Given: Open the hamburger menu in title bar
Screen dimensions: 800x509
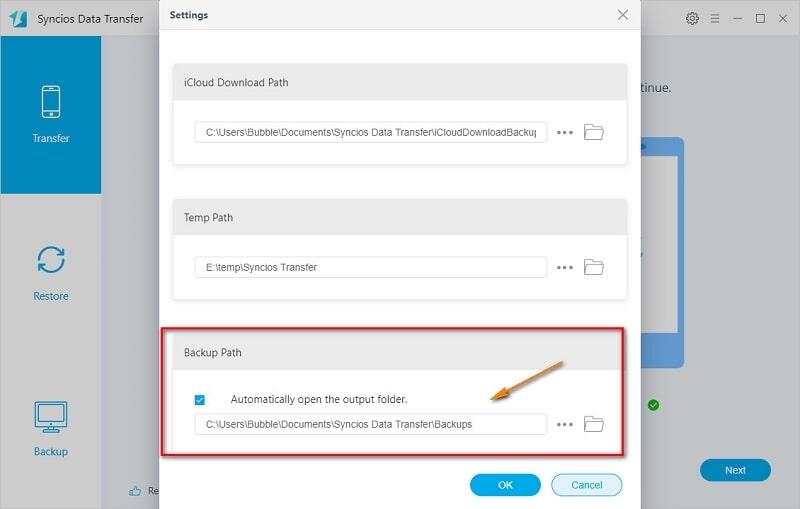Looking at the screenshot, I should 715,18.
